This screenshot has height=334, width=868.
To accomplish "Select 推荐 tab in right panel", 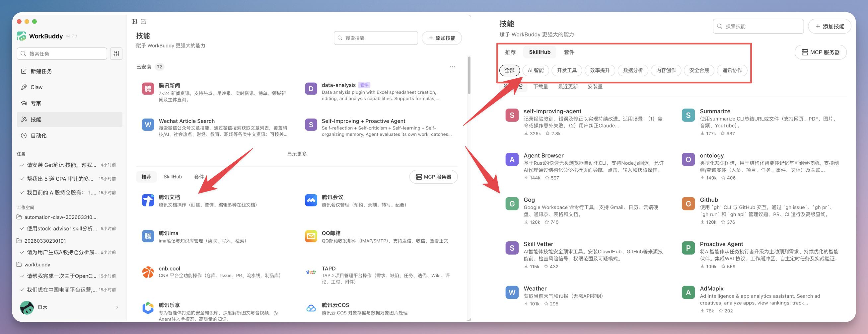I will pos(510,52).
